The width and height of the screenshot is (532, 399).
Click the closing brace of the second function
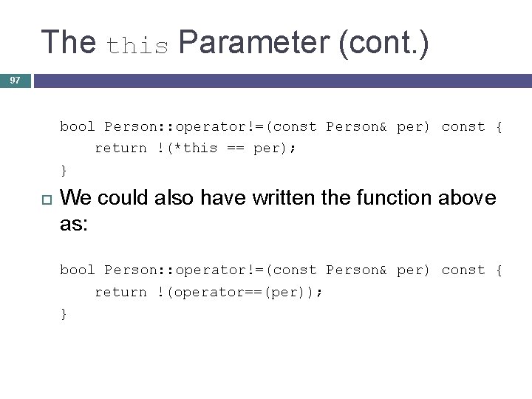pos(64,313)
